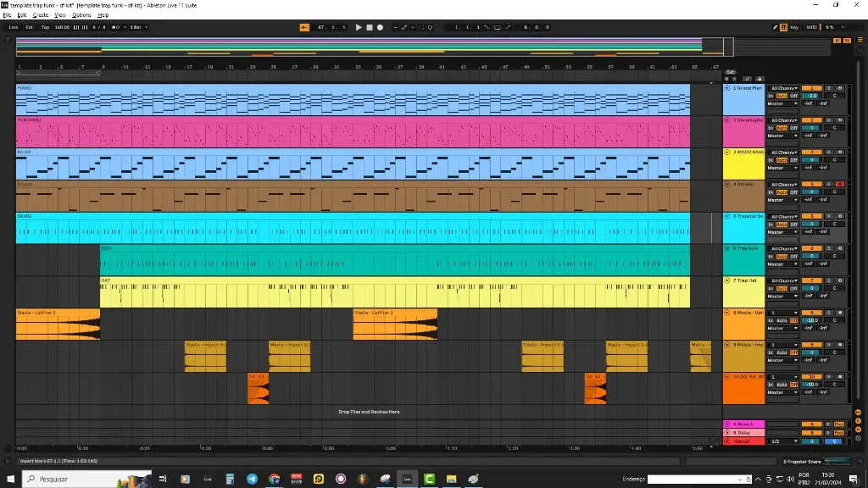Toggle 8 Masta Uplifter track activator

pos(811,313)
